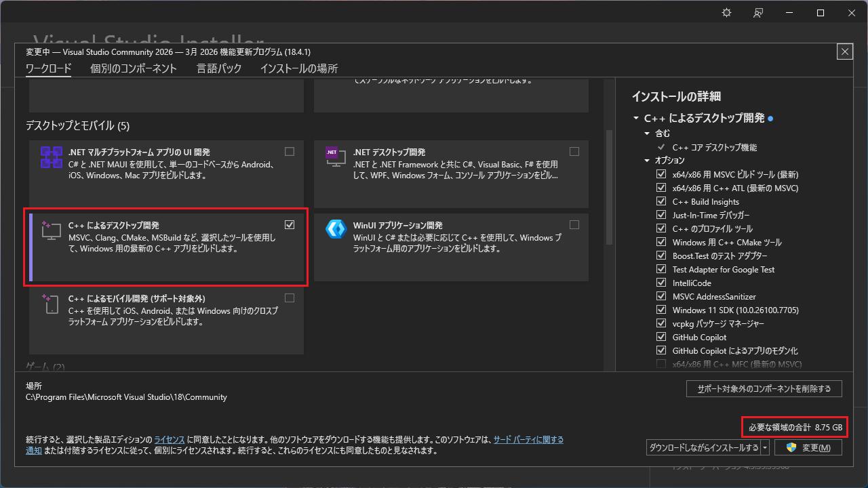Open the 言語パック tab
The image size is (868, 488).
pos(219,68)
